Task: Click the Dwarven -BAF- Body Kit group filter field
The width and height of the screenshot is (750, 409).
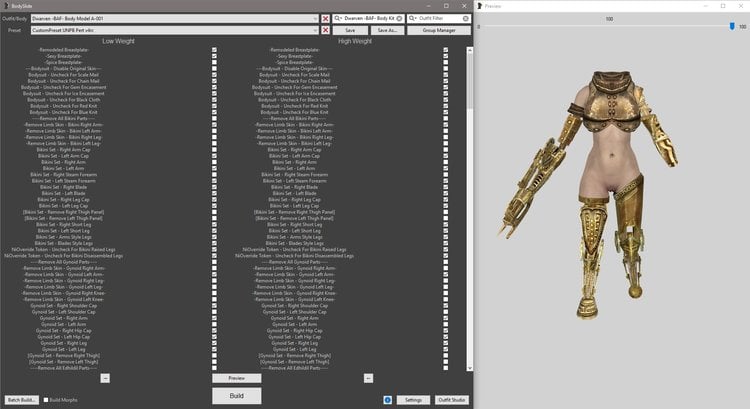Action: click(369, 19)
